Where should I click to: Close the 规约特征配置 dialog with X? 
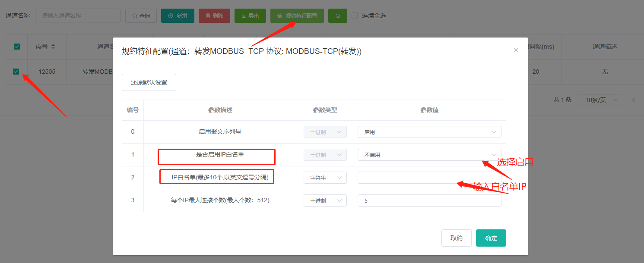pos(515,50)
